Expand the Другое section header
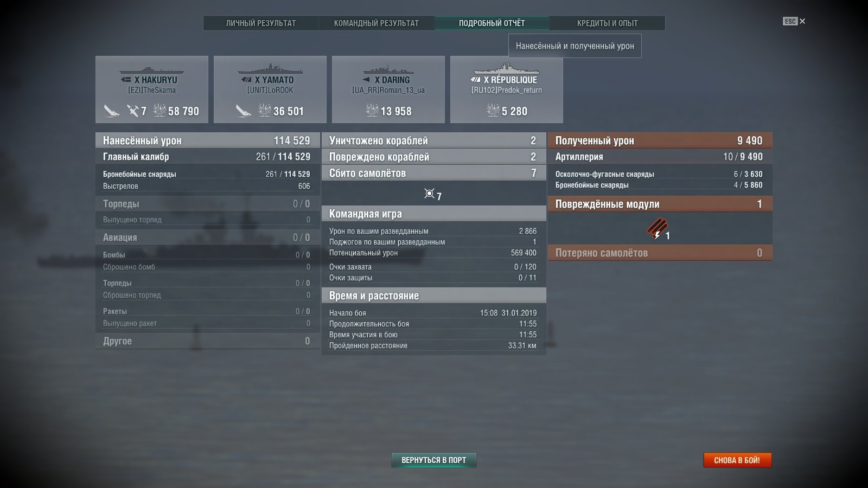The image size is (868, 488). 207,341
